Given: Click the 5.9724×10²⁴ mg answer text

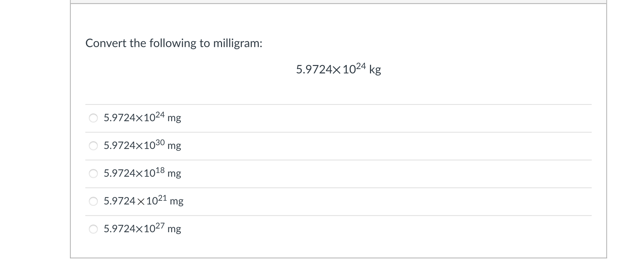Looking at the screenshot, I should tap(142, 118).
